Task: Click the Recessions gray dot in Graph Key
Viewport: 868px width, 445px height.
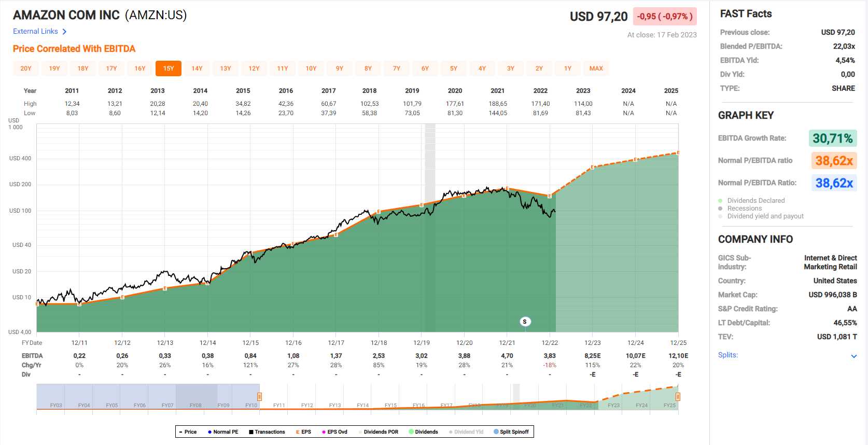Action: pos(720,208)
